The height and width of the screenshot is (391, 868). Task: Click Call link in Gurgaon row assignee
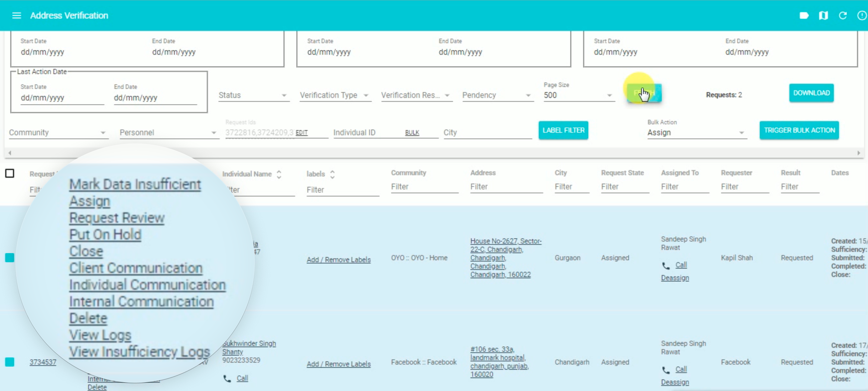681,265
